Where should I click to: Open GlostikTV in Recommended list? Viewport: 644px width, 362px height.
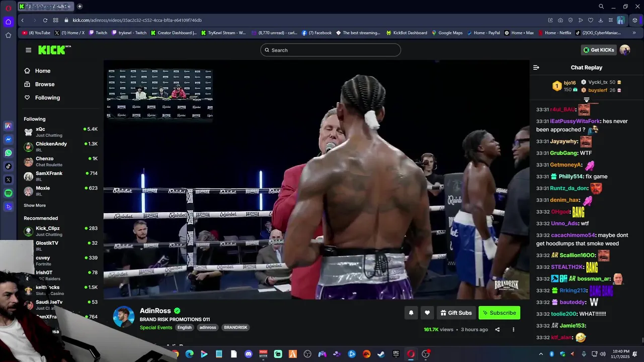point(60,246)
